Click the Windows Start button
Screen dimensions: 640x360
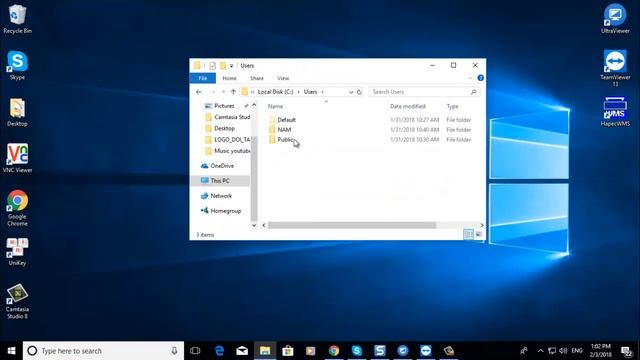[x=11, y=351]
